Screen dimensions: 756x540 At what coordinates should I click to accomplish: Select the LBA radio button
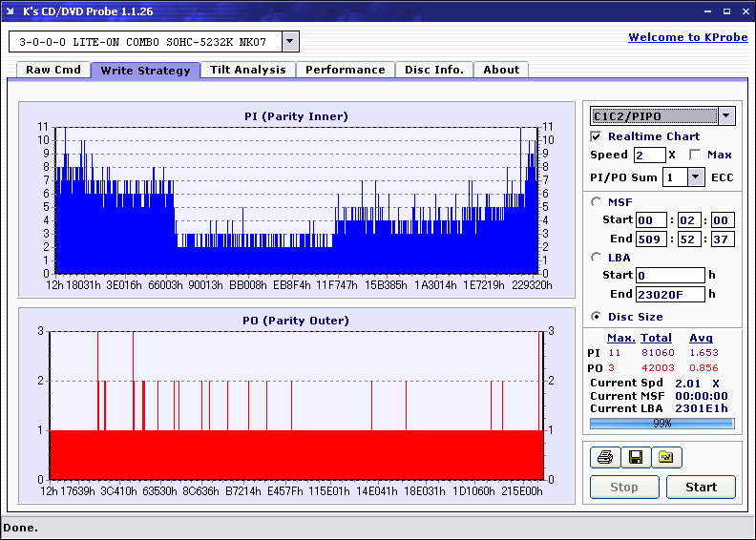[x=597, y=257]
